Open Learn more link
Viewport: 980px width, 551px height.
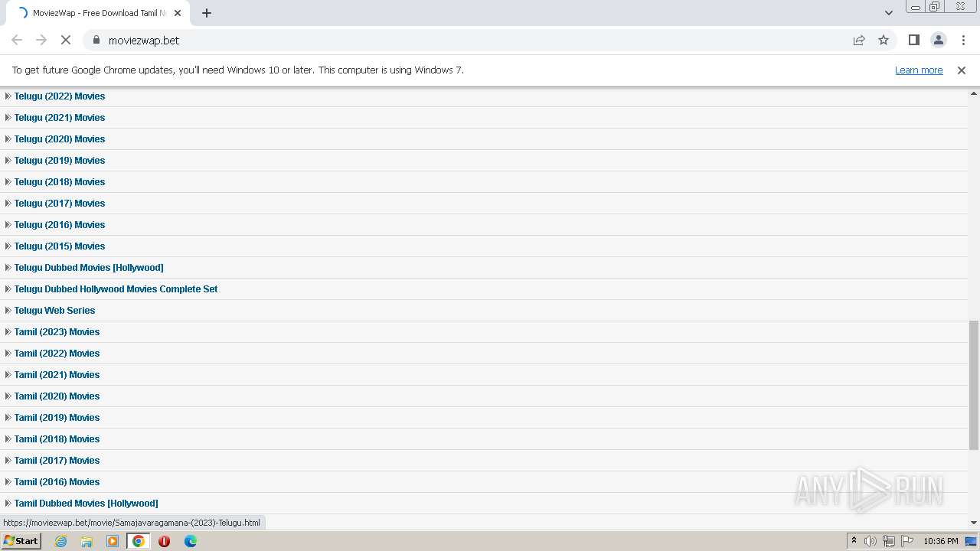[x=919, y=70]
